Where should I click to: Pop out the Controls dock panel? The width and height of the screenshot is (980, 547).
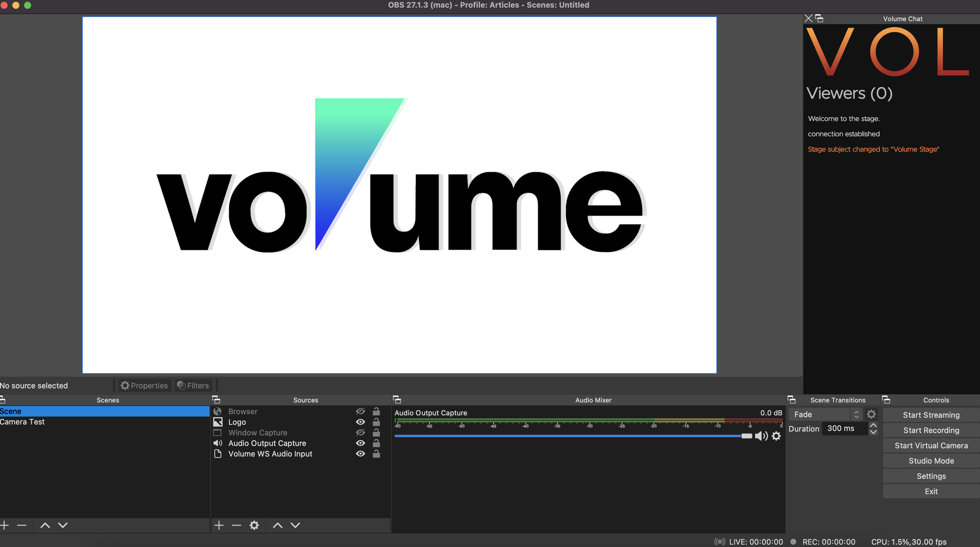pyautogui.click(x=886, y=400)
